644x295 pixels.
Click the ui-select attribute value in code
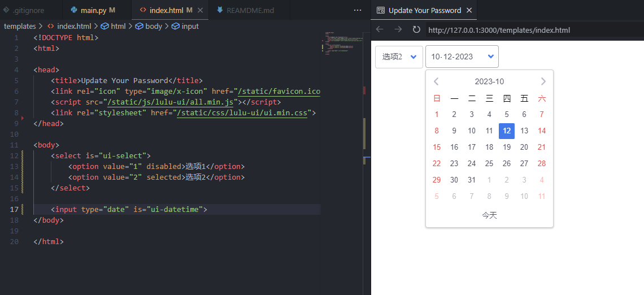124,156
